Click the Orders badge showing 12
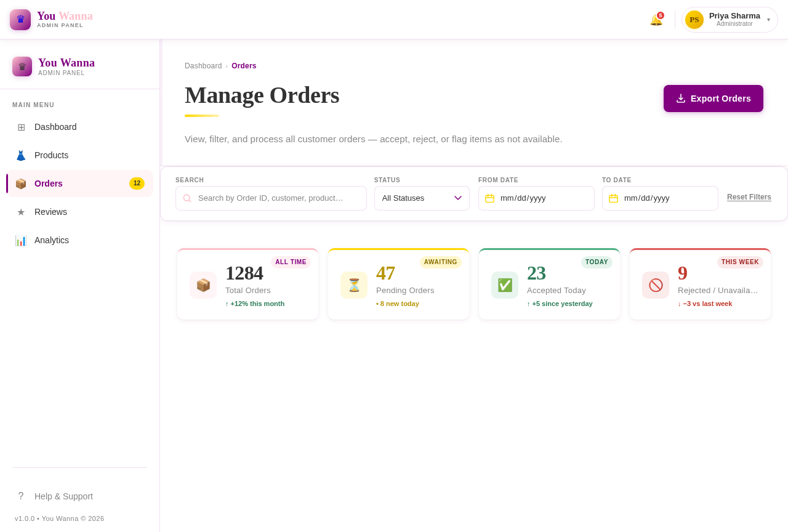Viewport: 788px width, 532px height. tap(136, 183)
